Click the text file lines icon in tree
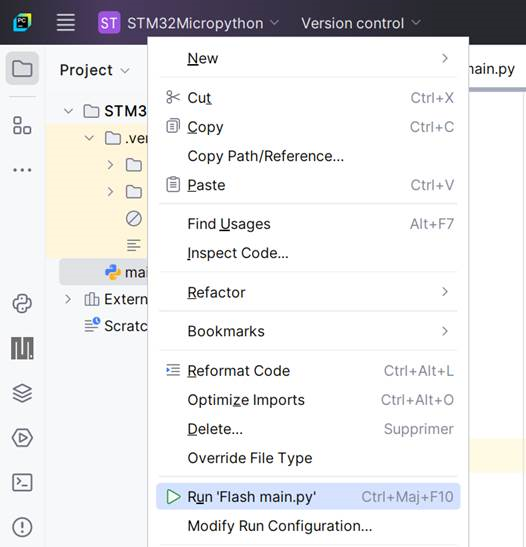This screenshot has width=526, height=547. [x=134, y=246]
